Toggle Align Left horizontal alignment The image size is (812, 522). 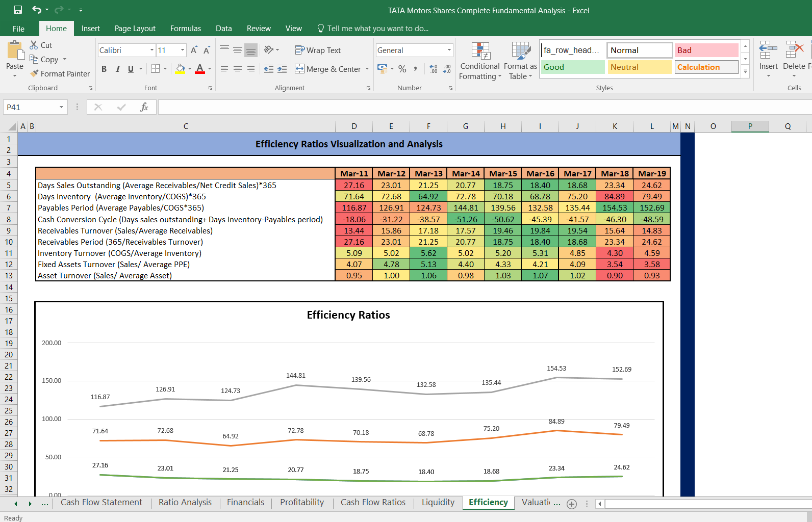click(x=224, y=69)
